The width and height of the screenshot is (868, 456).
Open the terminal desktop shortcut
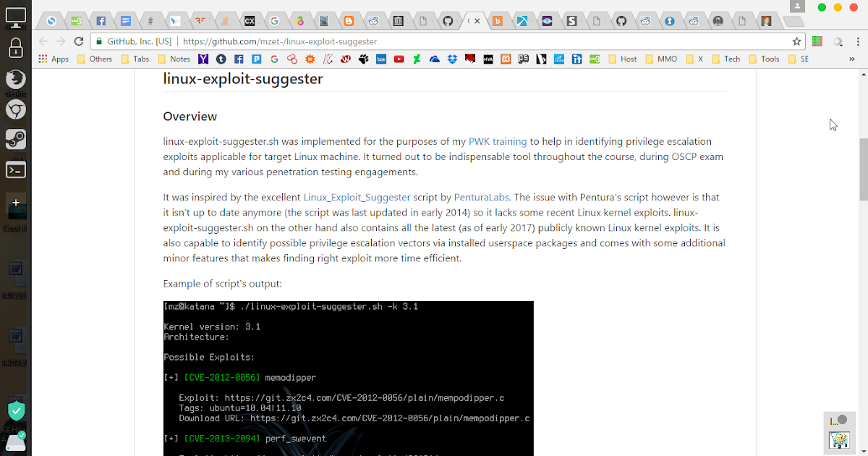tap(16, 169)
